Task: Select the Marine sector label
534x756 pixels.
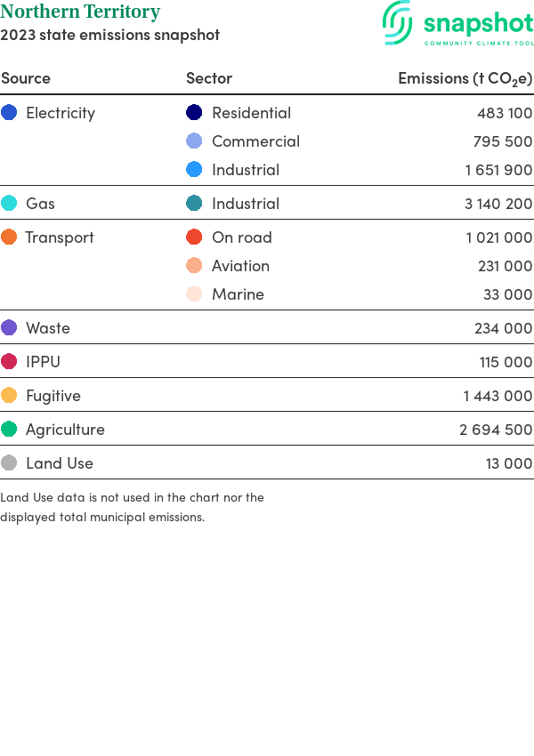Action: pyautogui.click(x=238, y=294)
